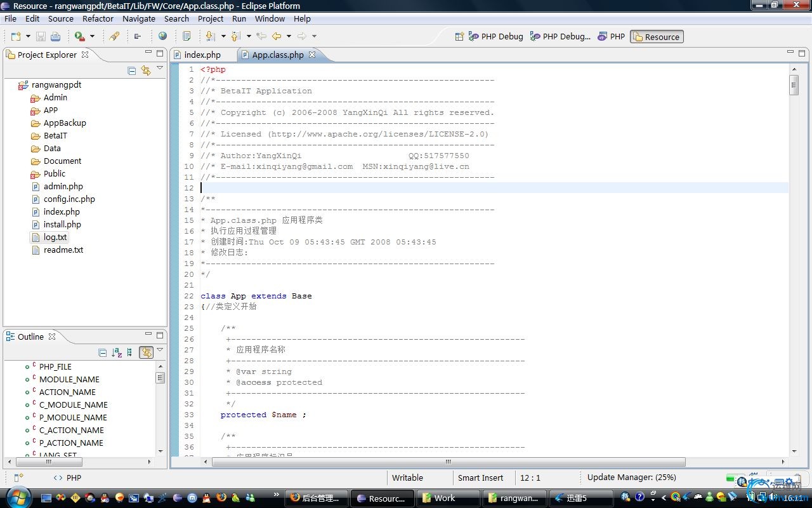
Task: Click the Search flashlight icon
Action: pyautogui.click(x=114, y=36)
